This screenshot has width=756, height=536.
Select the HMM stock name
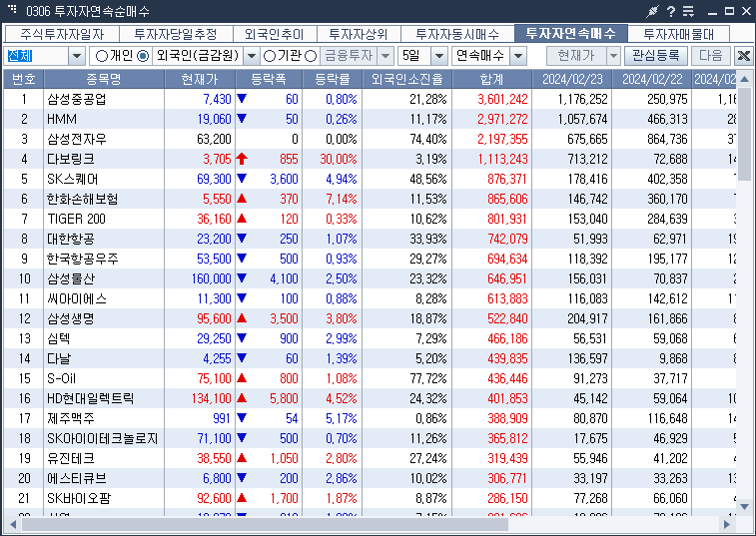[62, 119]
